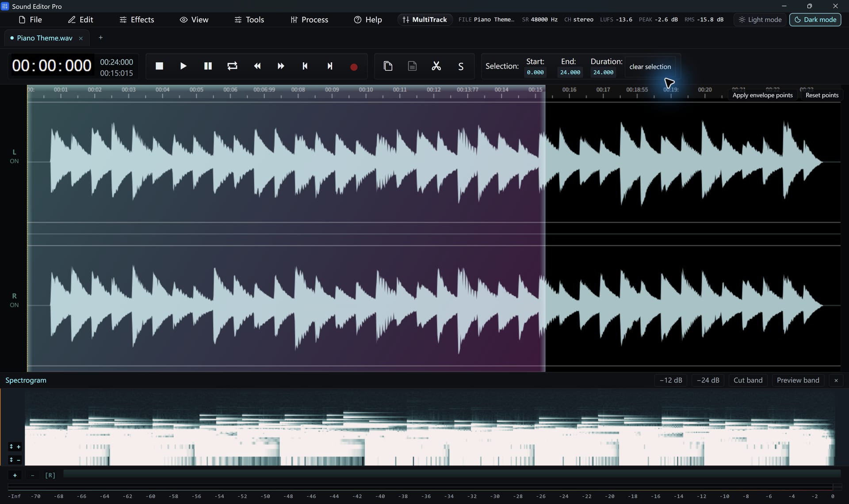Open the View menu

pos(194,19)
